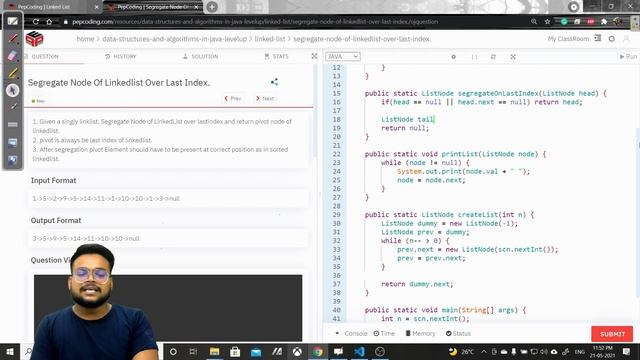Viewport: 640px width, 360px height.
Task: Click the brackets icon in editor toolbar
Action: (474, 57)
